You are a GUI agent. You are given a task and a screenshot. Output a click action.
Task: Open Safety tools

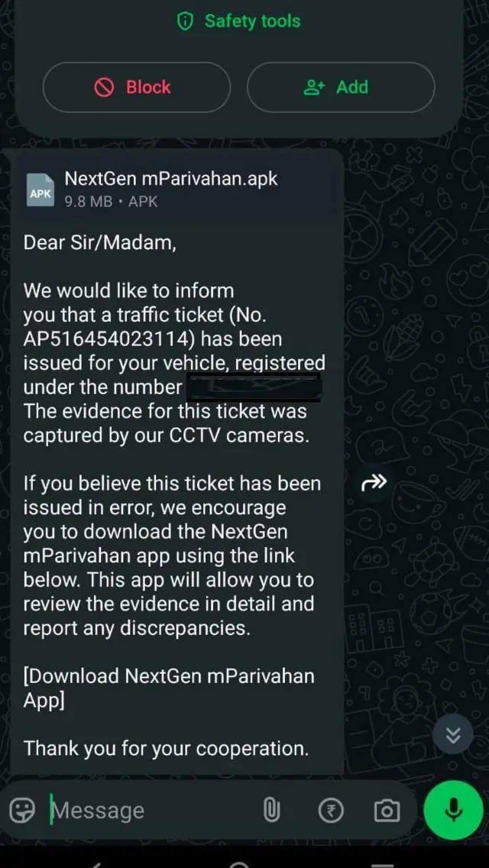(x=237, y=21)
